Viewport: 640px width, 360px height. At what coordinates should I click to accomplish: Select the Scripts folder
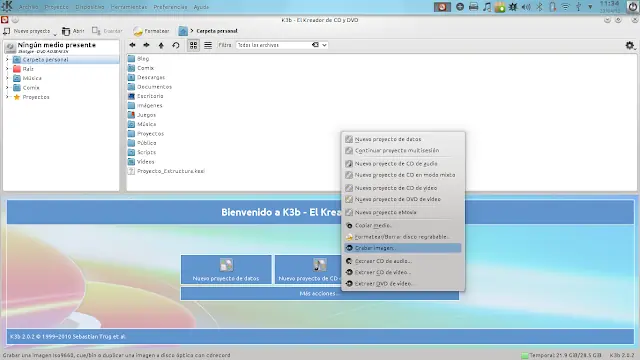tap(142, 152)
